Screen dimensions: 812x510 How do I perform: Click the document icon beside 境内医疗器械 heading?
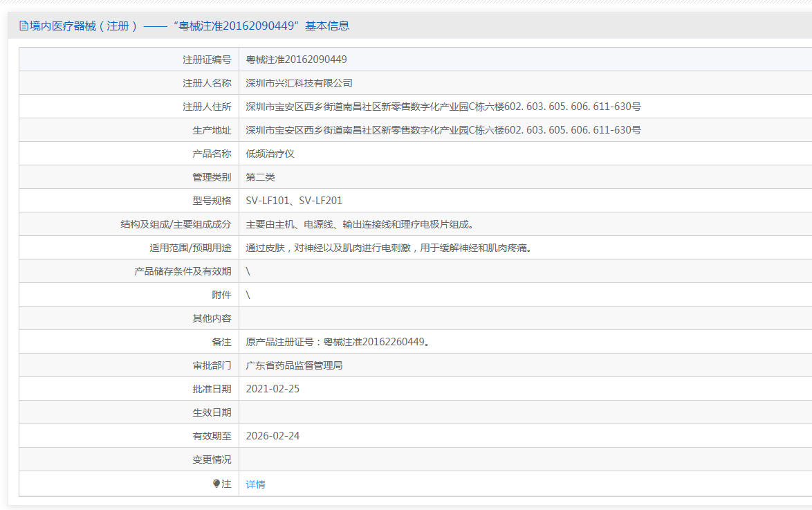(x=24, y=26)
